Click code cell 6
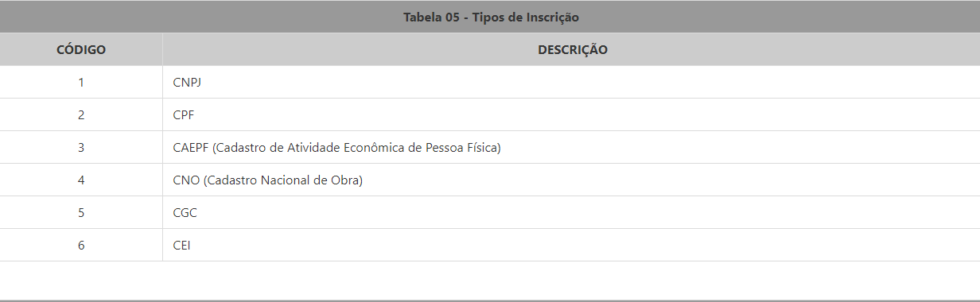The image size is (980, 302). coord(81,245)
